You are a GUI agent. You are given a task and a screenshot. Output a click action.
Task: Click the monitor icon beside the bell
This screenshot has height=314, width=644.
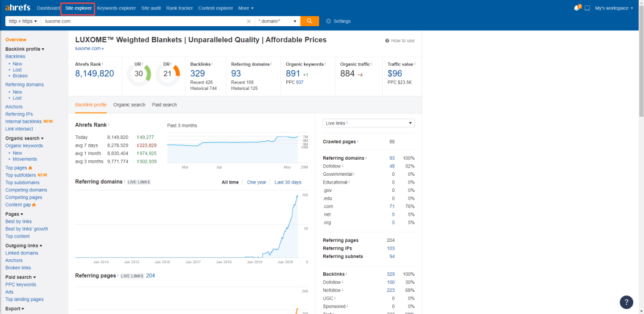pos(587,8)
